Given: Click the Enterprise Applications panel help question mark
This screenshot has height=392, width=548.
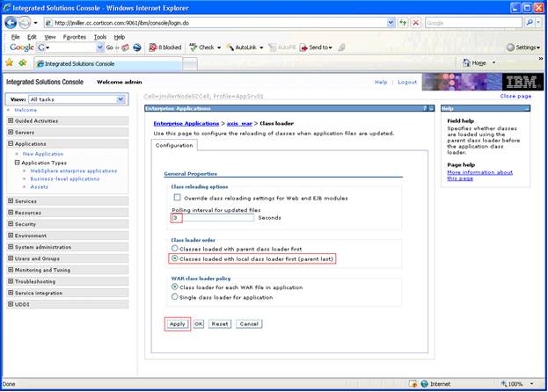Looking at the screenshot, I should (425, 109).
